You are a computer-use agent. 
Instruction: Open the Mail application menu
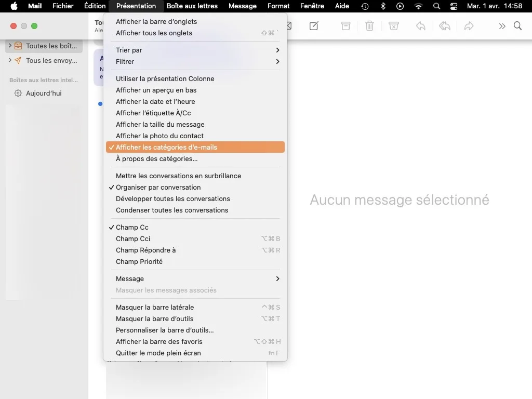35,6
